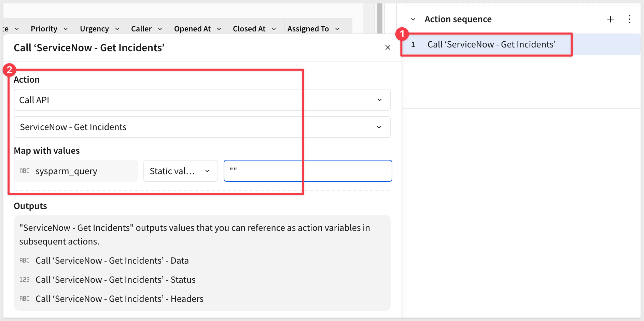The height and width of the screenshot is (321, 644).
Task: Select the 'Get Incidents' - Status output variable
Action: (x=115, y=280)
